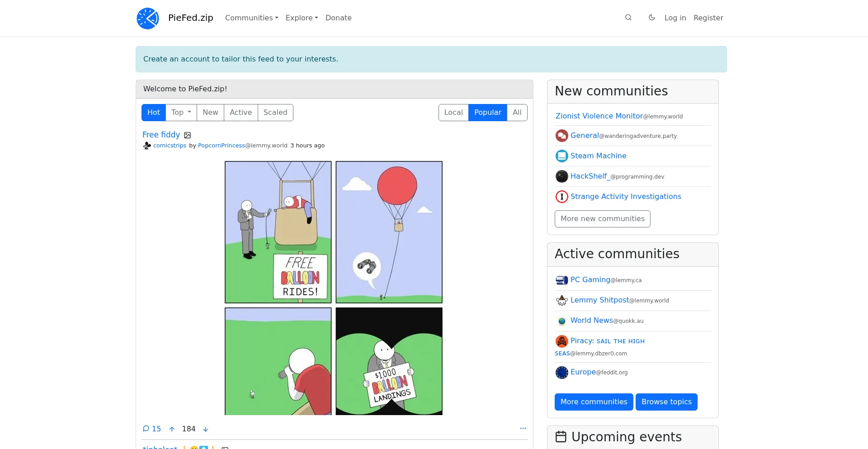Open the Free fiddy post title
Screen dimensions: 868x449
point(161,135)
